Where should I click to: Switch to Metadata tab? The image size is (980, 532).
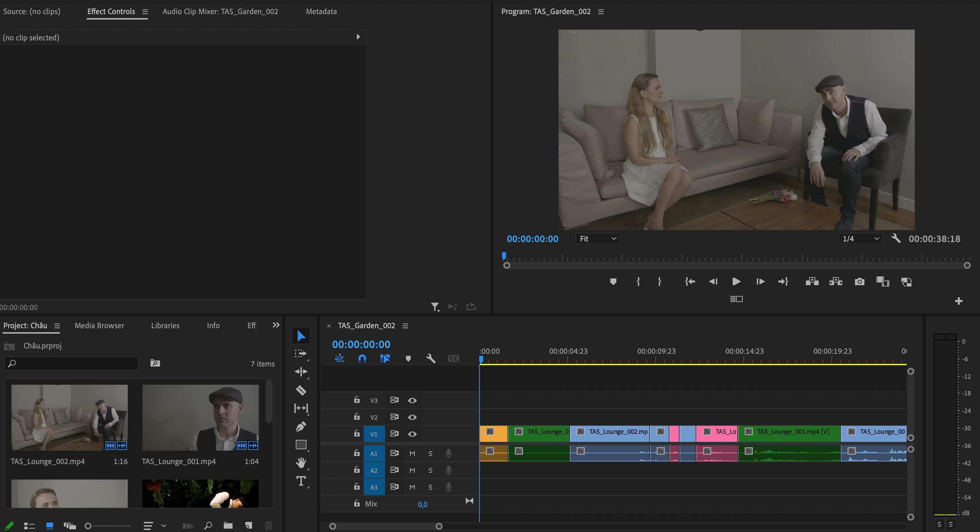click(321, 11)
